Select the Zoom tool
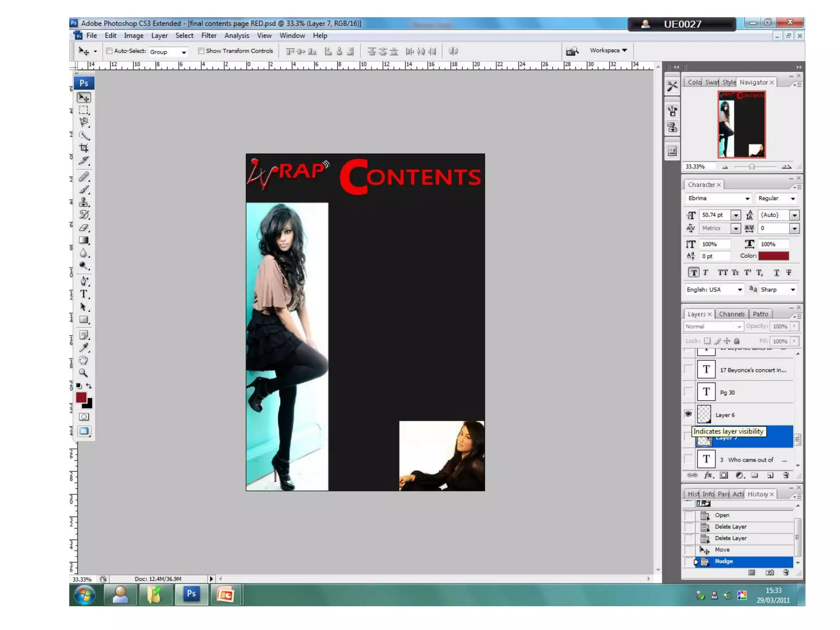Viewport: 840px width, 630px height. (84, 373)
